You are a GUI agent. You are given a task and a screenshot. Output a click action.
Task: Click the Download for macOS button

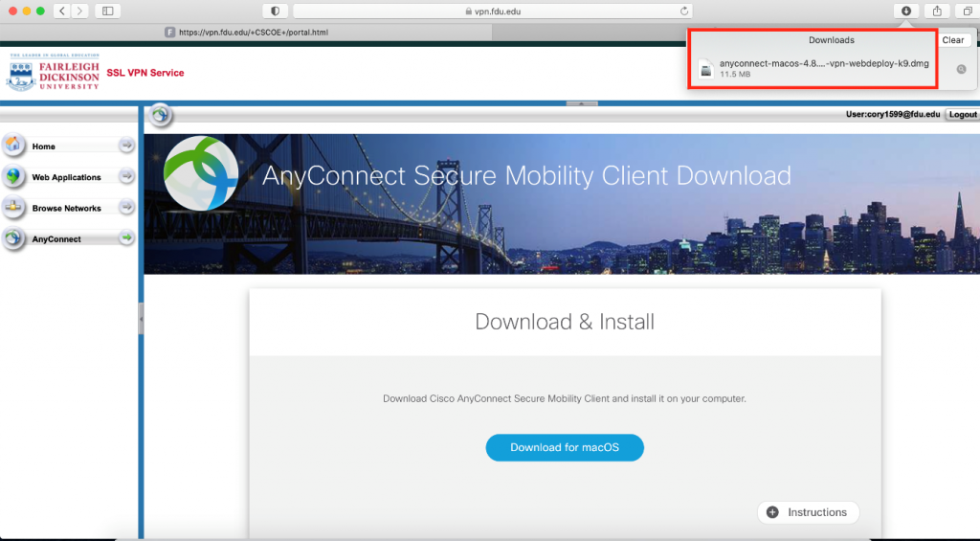[x=565, y=448]
